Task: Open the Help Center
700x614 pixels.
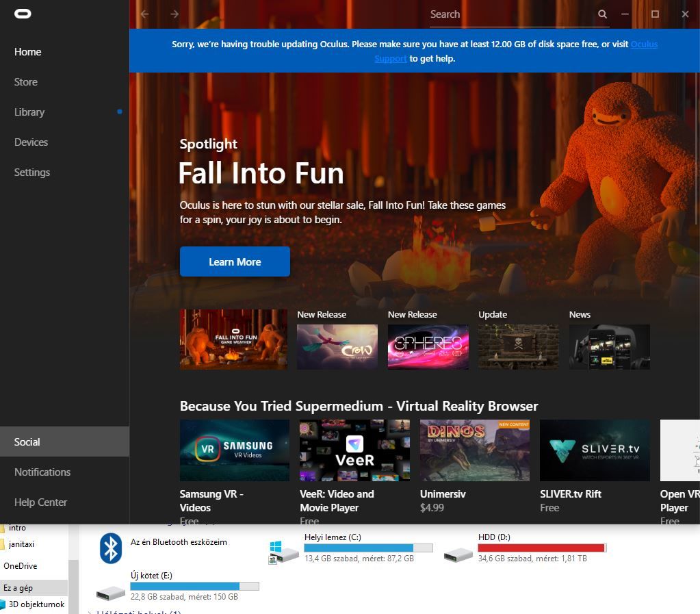Action: [x=40, y=502]
